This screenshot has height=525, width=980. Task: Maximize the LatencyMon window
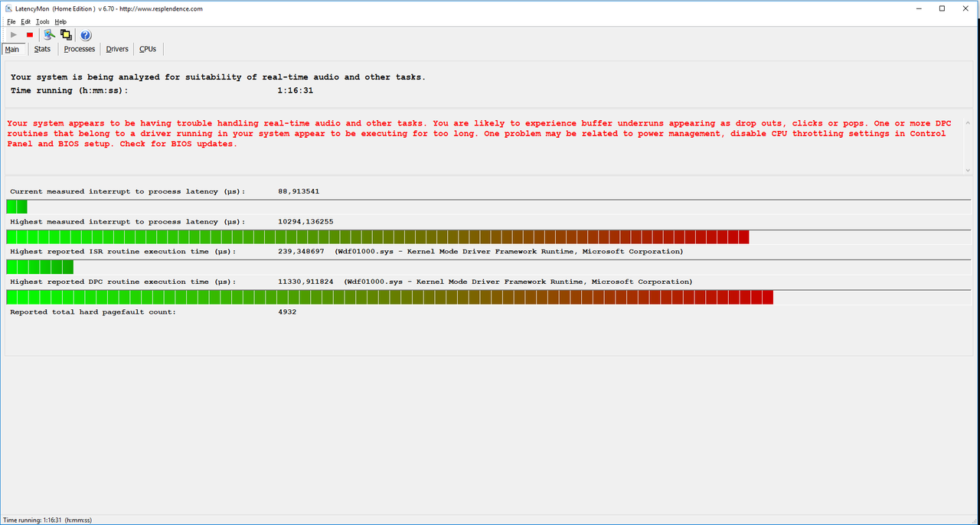942,8
